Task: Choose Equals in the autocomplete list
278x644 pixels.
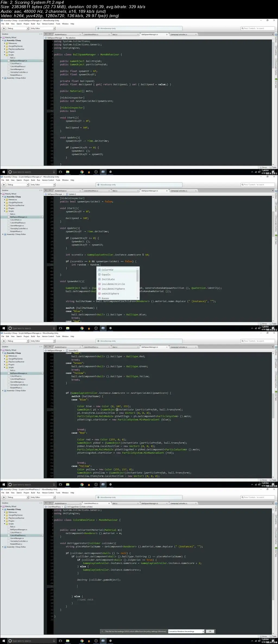Action: click(x=117, y=275)
